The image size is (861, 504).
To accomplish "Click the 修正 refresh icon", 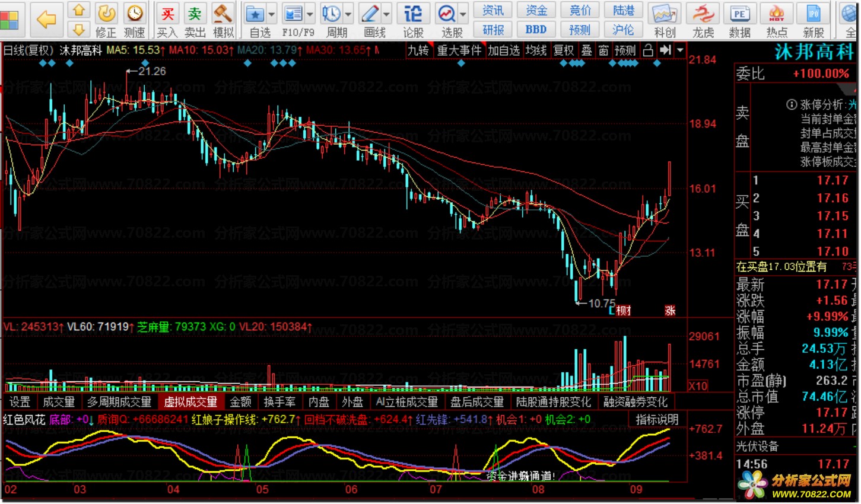I will (x=106, y=13).
